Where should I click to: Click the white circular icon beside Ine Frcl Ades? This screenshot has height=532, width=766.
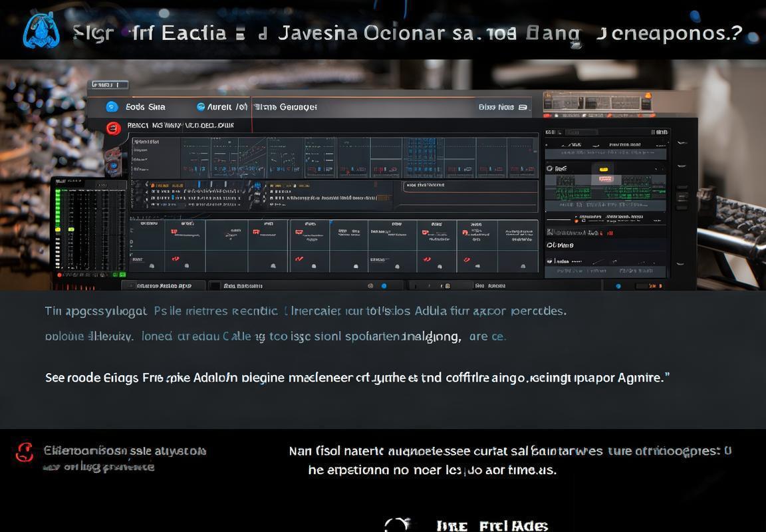[397, 525]
